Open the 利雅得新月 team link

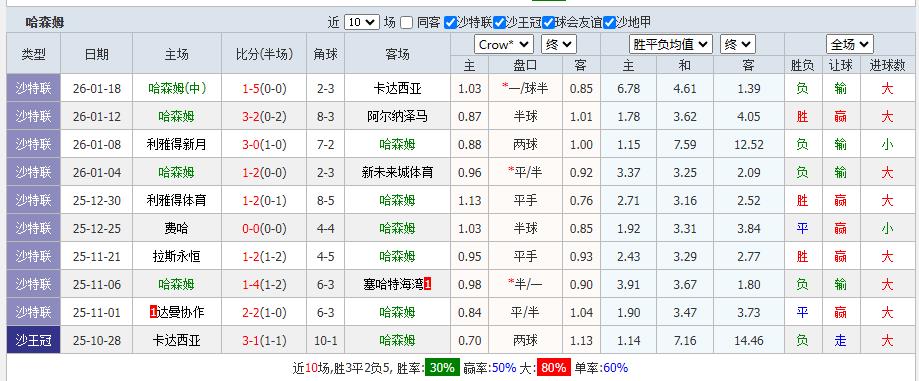coord(176,144)
